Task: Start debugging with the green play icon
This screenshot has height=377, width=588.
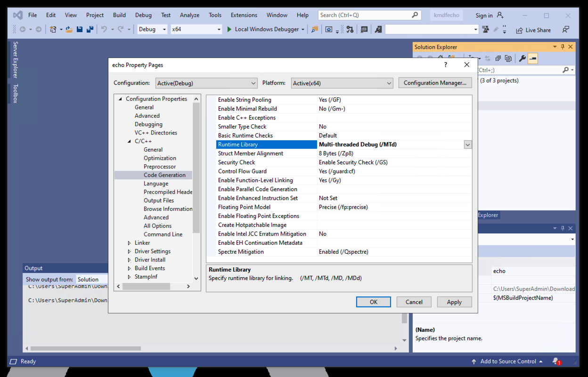Action: point(229,29)
